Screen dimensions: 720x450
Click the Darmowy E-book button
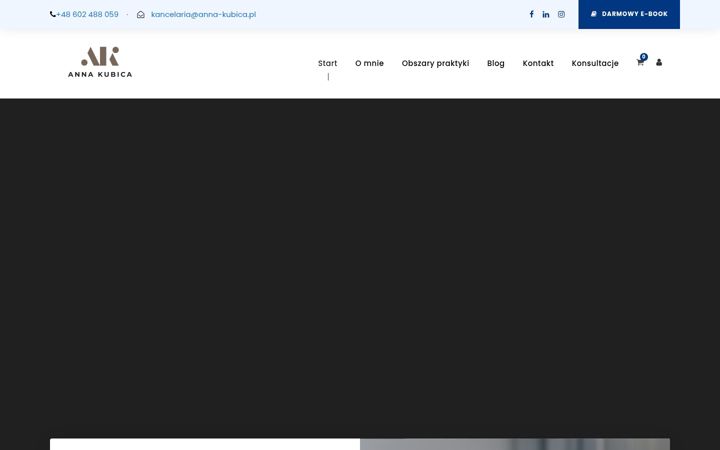(x=629, y=14)
